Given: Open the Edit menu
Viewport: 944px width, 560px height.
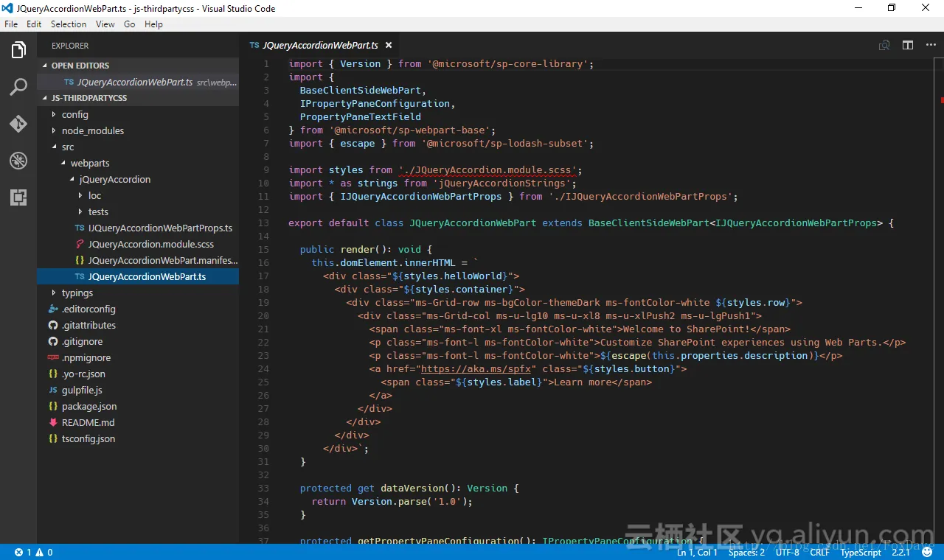Looking at the screenshot, I should [34, 24].
